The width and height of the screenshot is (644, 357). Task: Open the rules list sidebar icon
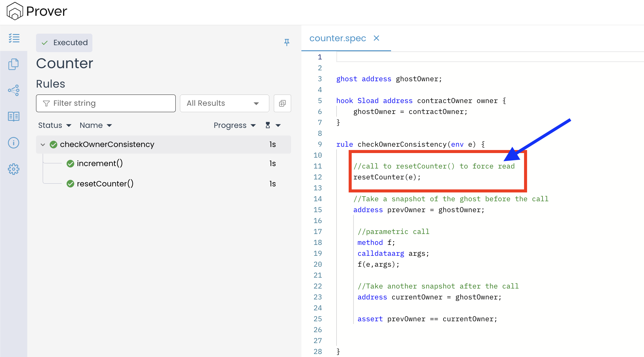(x=14, y=38)
